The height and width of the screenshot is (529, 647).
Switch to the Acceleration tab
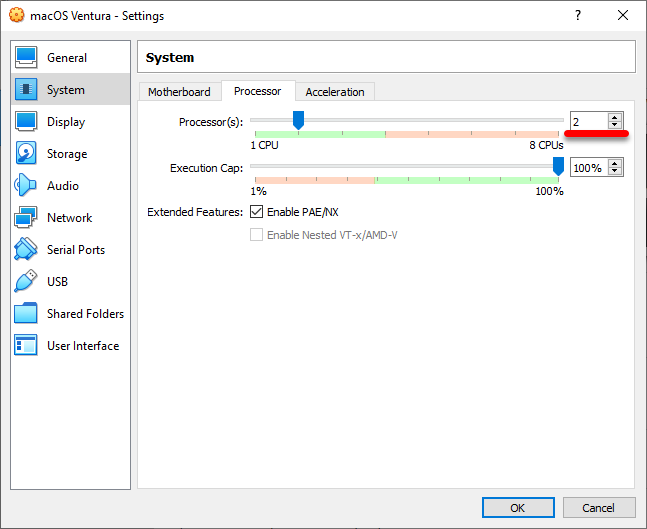(x=335, y=92)
